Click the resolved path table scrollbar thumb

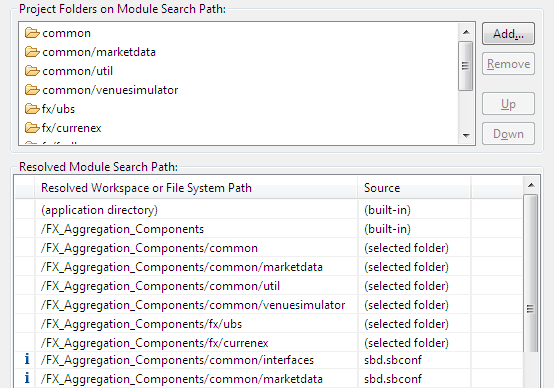pyautogui.click(x=531, y=273)
